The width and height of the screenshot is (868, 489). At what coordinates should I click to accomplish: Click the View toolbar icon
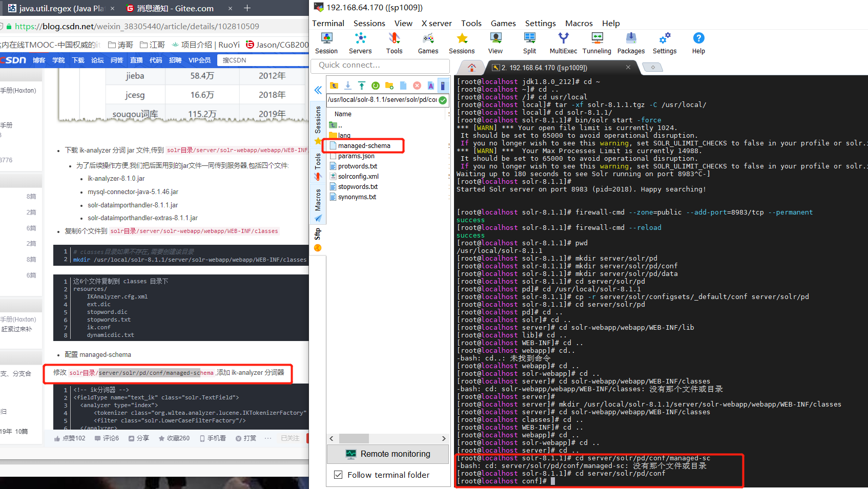click(495, 43)
